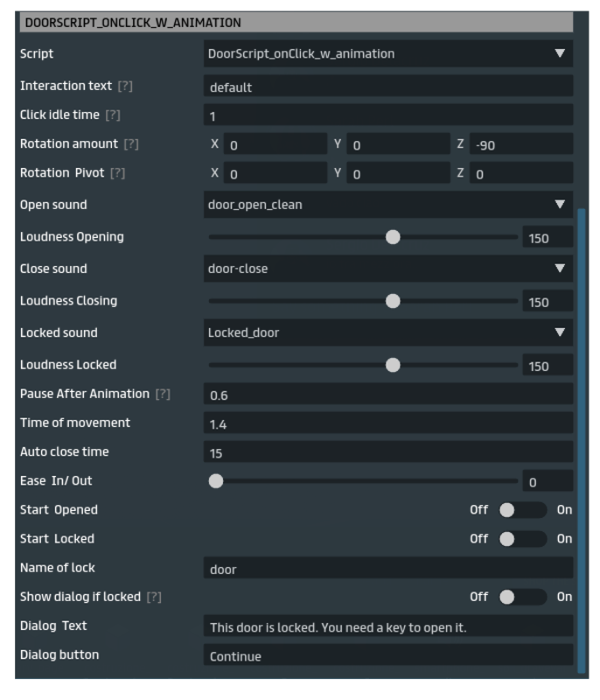Click the Auto close time field

pyautogui.click(x=387, y=453)
